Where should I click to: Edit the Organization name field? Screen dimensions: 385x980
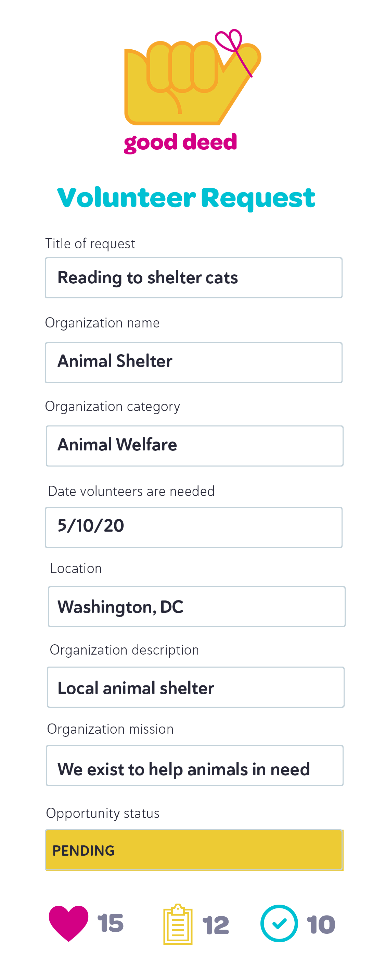[193, 362]
